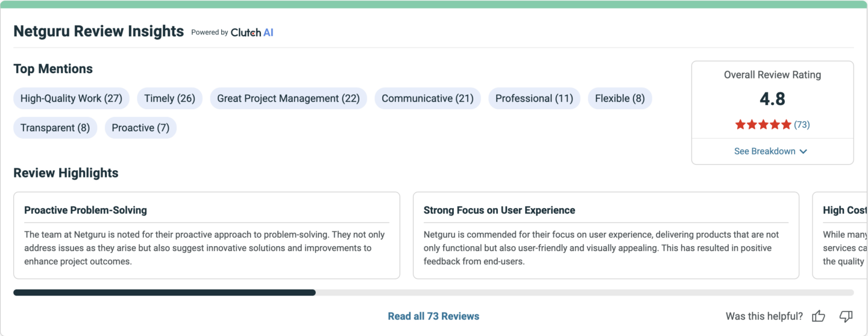Open the See Breakdown link
868x336 pixels.
coord(771,151)
